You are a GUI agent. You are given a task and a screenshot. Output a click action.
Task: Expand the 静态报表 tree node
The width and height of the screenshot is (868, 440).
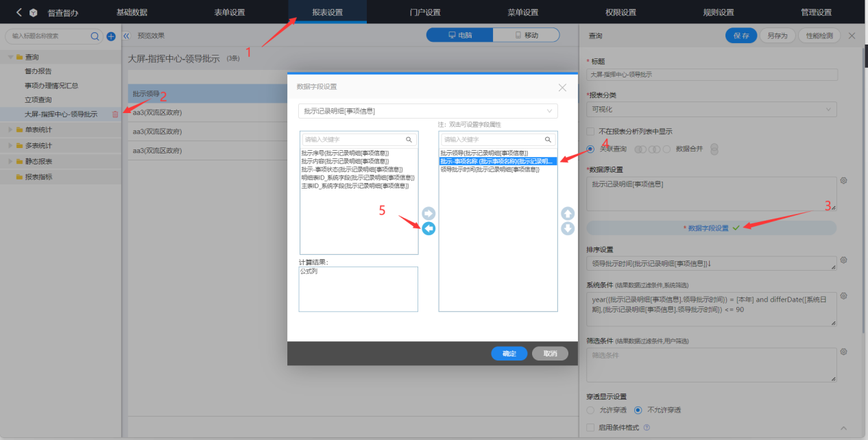coord(10,161)
